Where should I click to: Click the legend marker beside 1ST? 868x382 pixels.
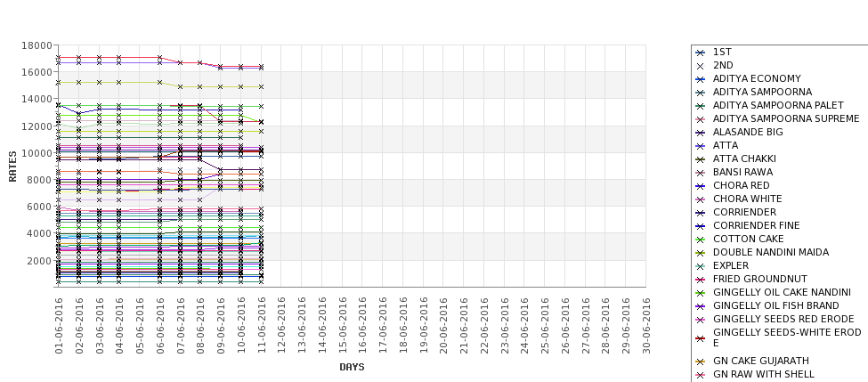click(701, 53)
